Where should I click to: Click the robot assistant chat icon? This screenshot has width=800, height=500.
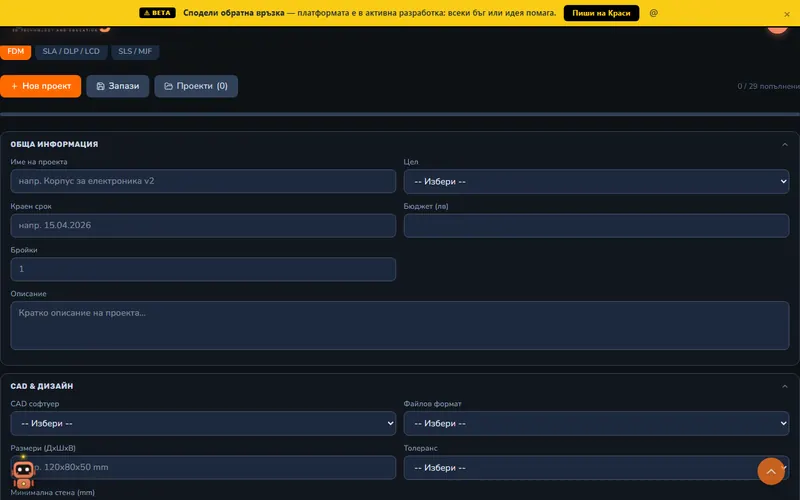click(x=23, y=474)
